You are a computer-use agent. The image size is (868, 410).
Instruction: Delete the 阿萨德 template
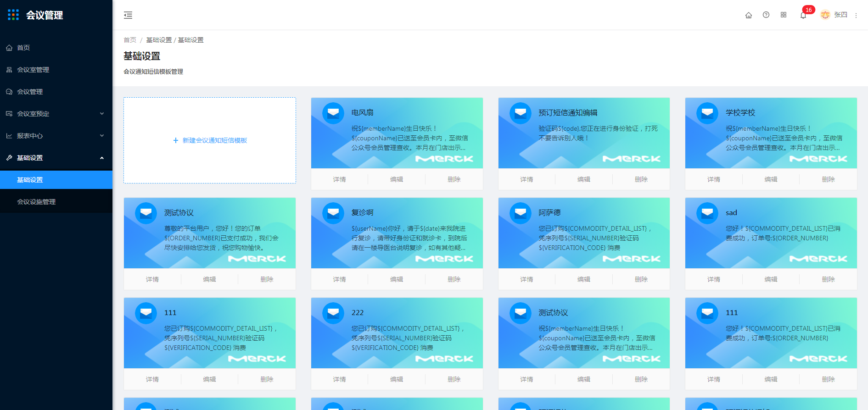click(641, 279)
